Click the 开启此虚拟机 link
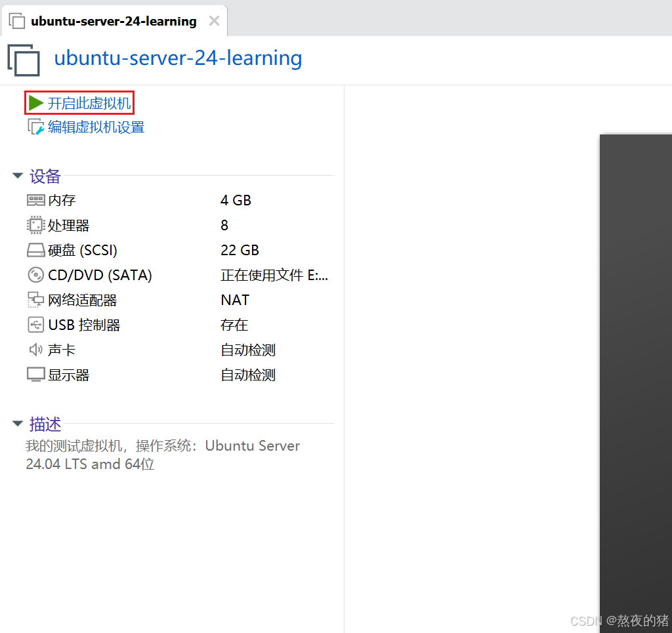The width and height of the screenshot is (672, 633). tap(89, 103)
